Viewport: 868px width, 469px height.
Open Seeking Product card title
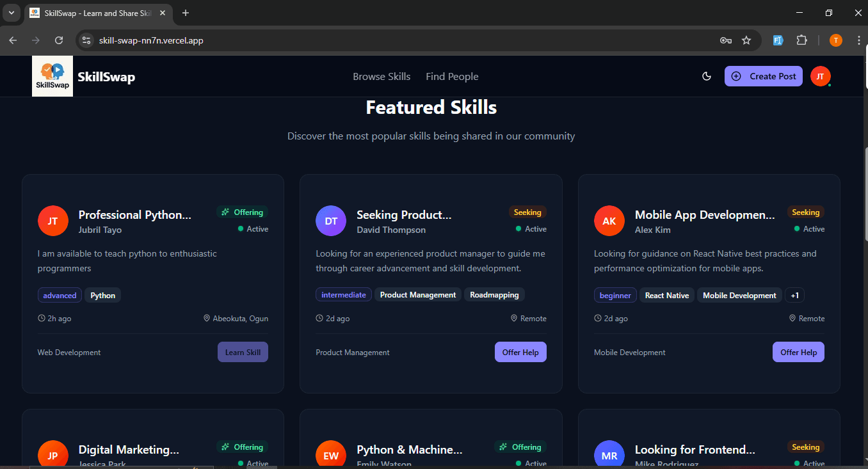[x=404, y=215]
